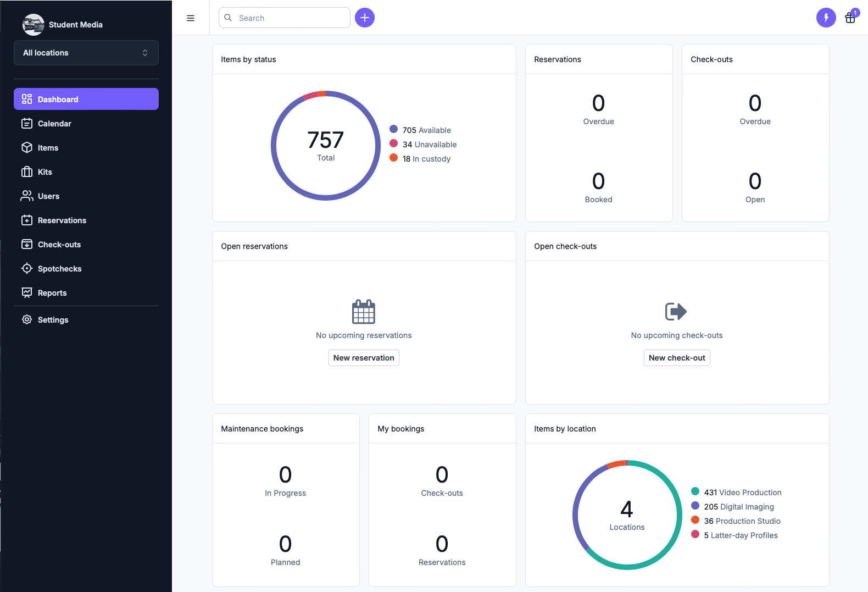Click the Video Production teal legend dot
The image size is (868, 592).
695,491
